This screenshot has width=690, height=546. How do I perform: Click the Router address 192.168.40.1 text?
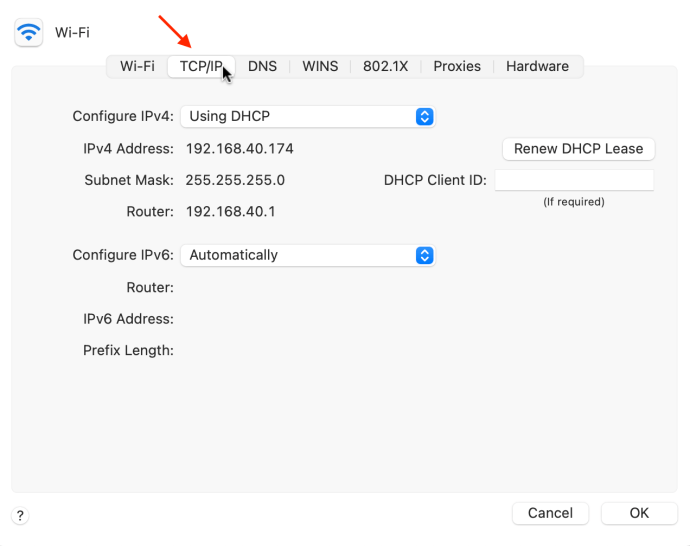point(231,212)
